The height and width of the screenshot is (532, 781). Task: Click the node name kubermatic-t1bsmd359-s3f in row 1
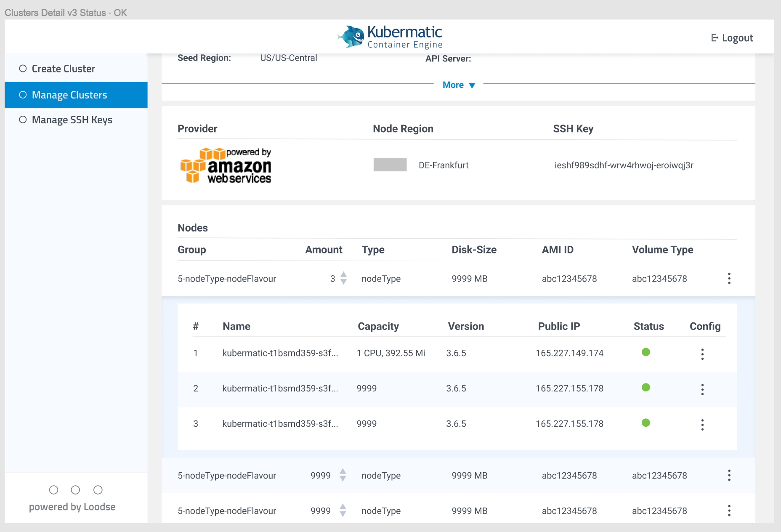pos(280,353)
